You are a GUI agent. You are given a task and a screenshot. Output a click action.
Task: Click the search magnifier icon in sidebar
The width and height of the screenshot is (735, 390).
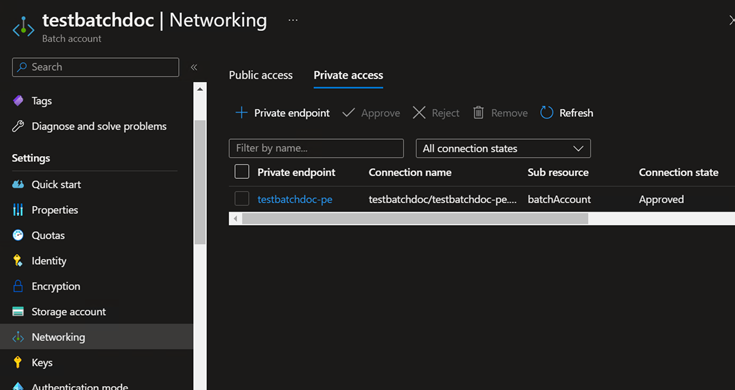[22, 67]
